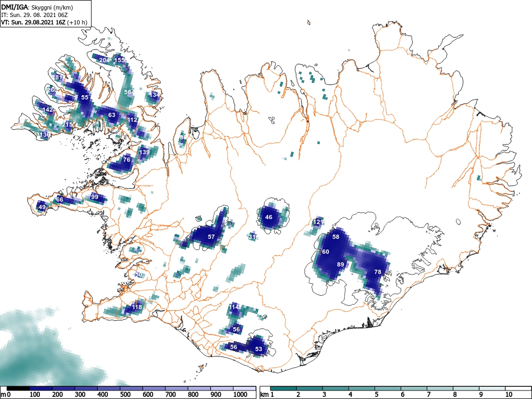The height and width of the screenshot is (399, 532).
Task: Click the map value label '49'
Action: (42, 207)
